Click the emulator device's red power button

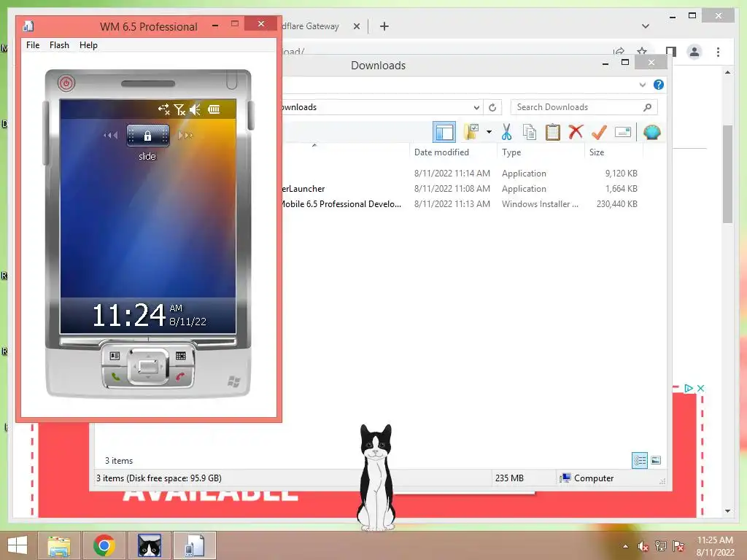pos(66,83)
